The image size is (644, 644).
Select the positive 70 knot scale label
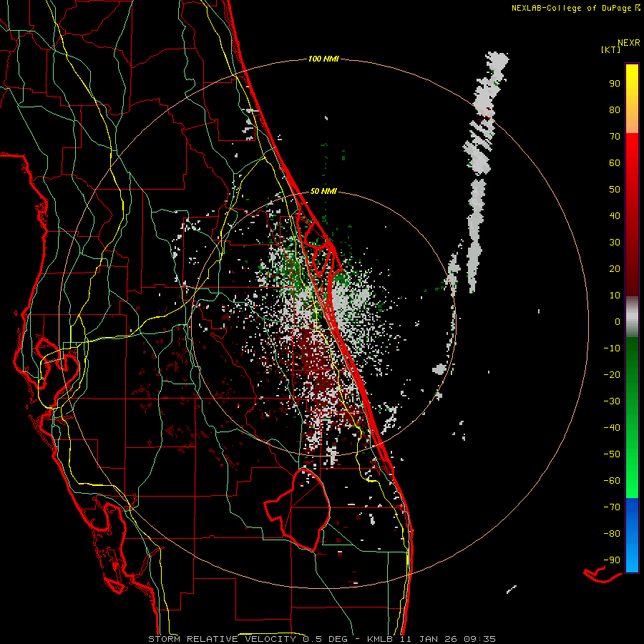pyautogui.click(x=615, y=137)
